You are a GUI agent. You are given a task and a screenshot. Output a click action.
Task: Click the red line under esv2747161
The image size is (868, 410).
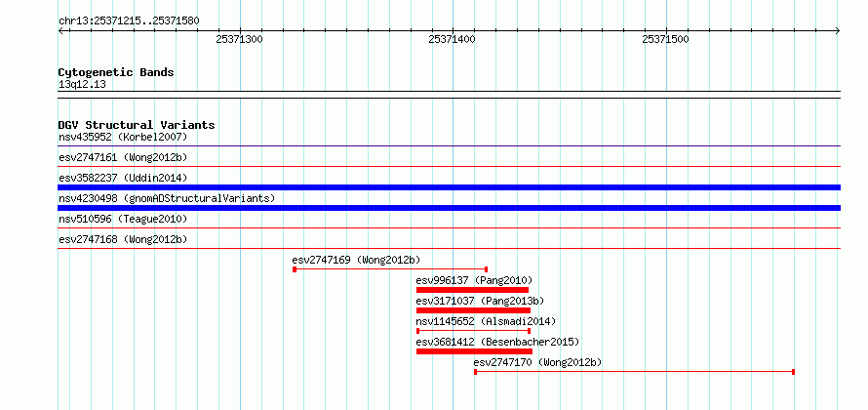pos(449,166)
